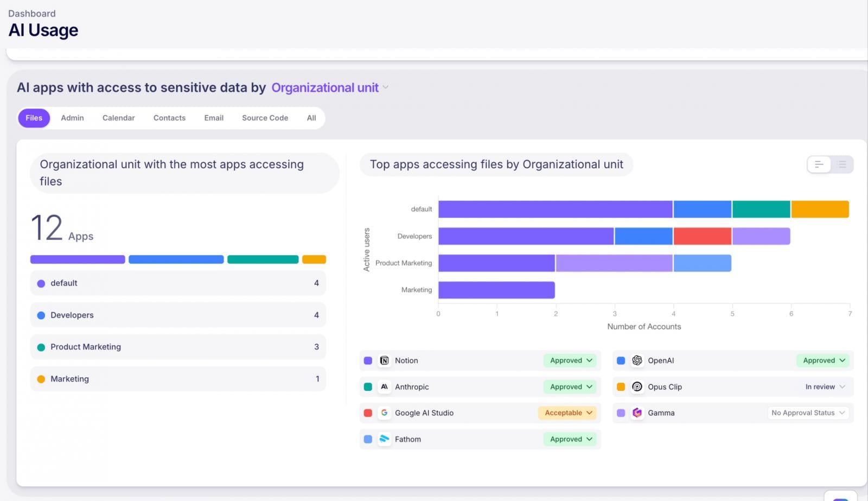This screenshot has height=501, width=868.
Task: Select the OpenAI app icon
Action: coord(637,360)
